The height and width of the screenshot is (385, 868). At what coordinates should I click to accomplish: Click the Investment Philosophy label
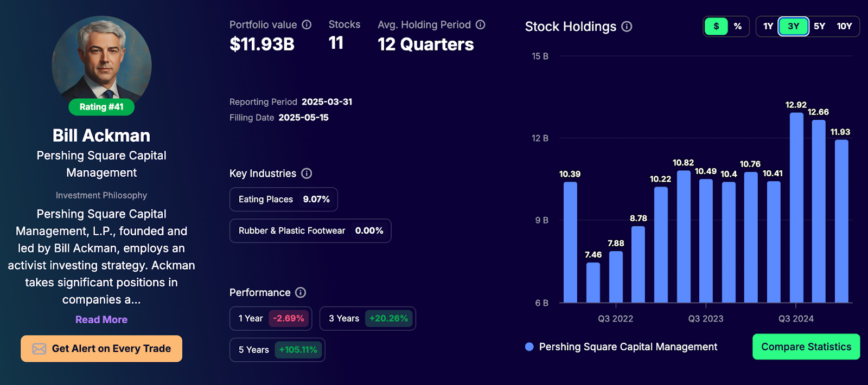click(101, 195)
